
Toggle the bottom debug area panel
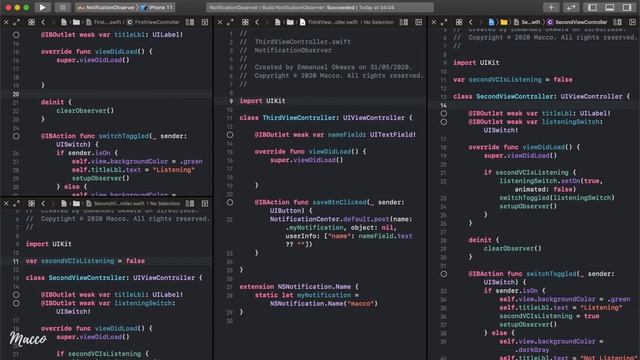pos(609,7)
